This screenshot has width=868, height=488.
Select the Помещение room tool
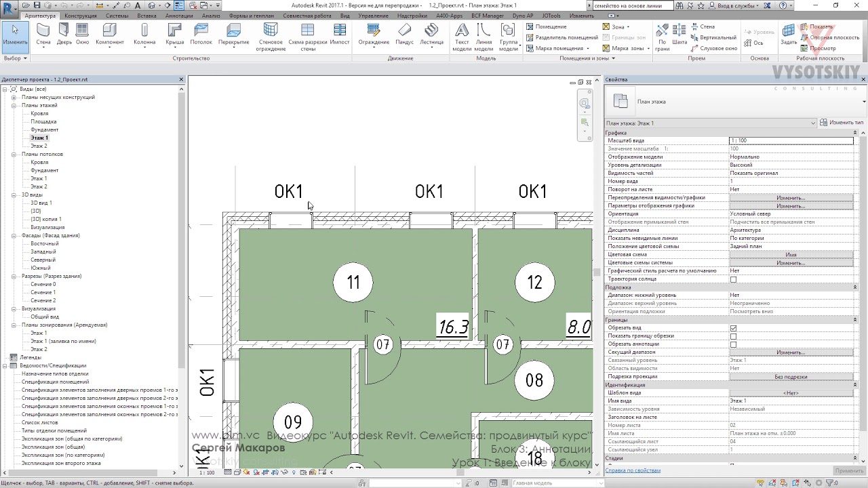click(547, 26)
